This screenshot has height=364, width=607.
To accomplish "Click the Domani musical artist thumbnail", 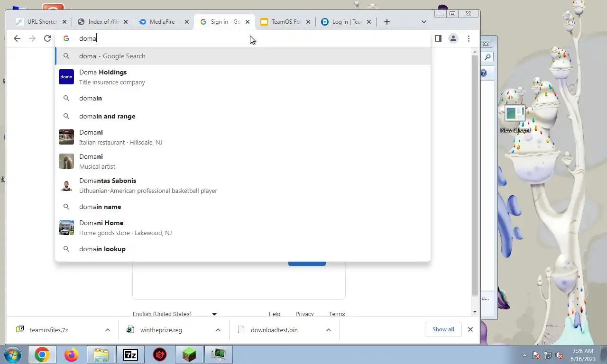I will tap(66, 161).
